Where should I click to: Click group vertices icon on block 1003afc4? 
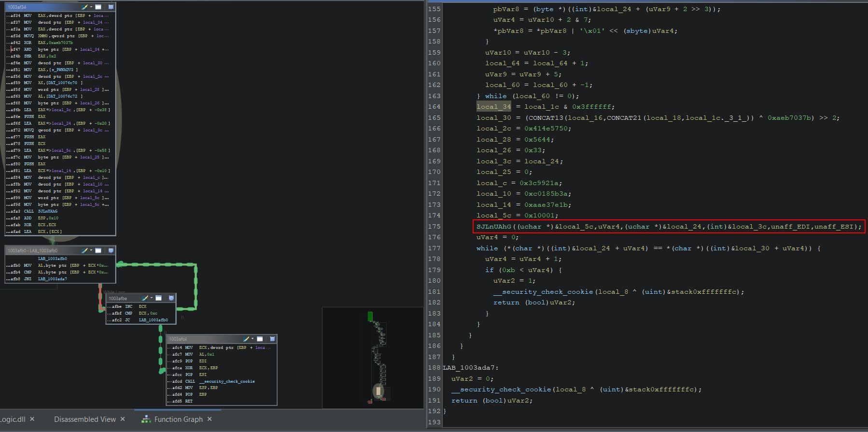point(272,339)
